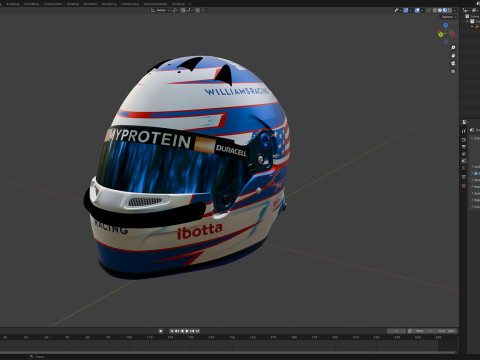Open the View Layer properties tab

click(464, 154)
